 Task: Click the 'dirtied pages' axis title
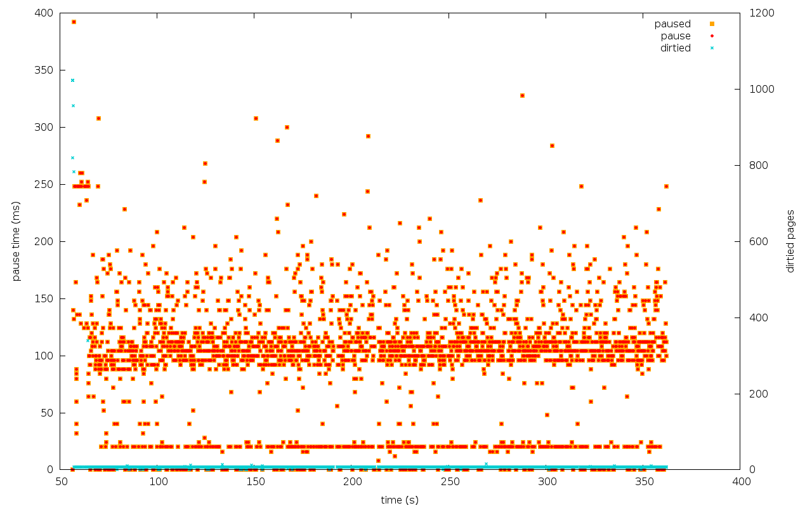(790, 241)
